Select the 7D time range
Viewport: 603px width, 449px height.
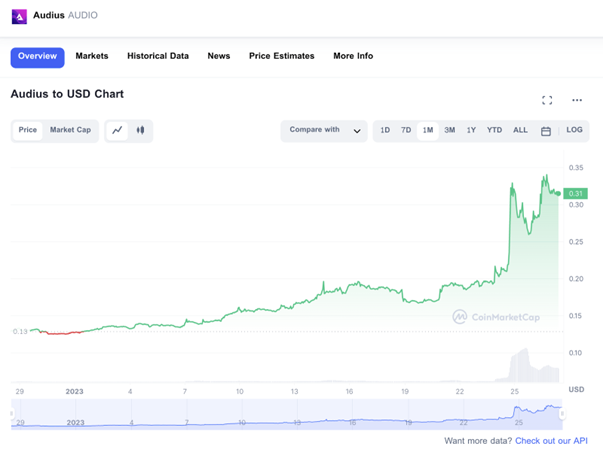[x=406, y=131]
